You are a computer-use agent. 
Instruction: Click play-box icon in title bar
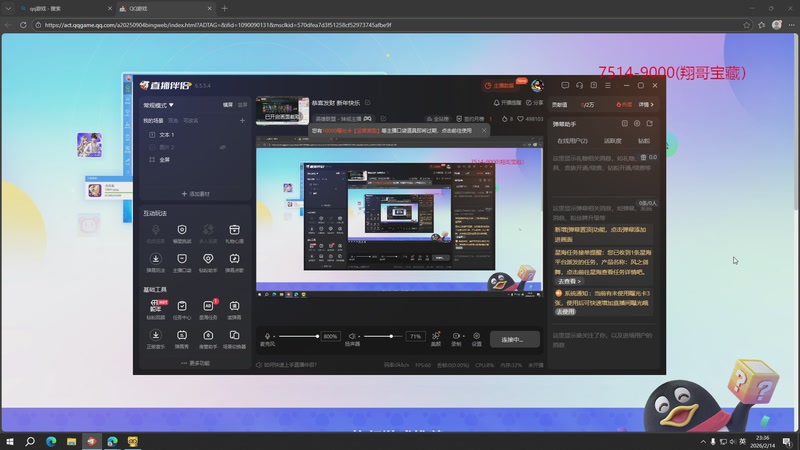point(593,85)
